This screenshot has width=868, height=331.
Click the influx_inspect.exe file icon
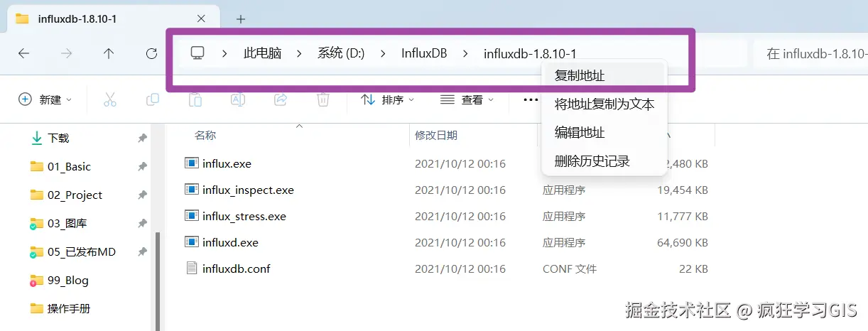point(191,190)
